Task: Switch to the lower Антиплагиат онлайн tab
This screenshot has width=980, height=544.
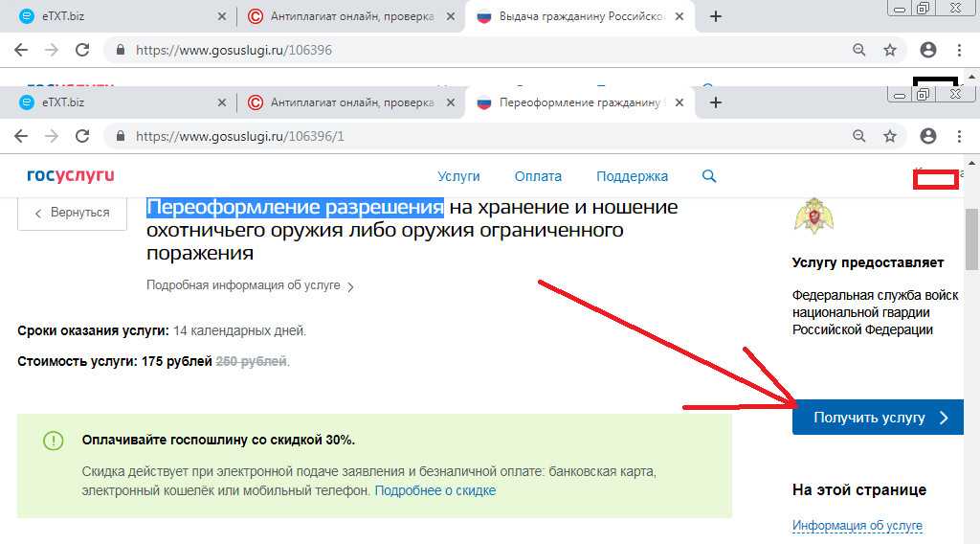Action: [351, 102]
